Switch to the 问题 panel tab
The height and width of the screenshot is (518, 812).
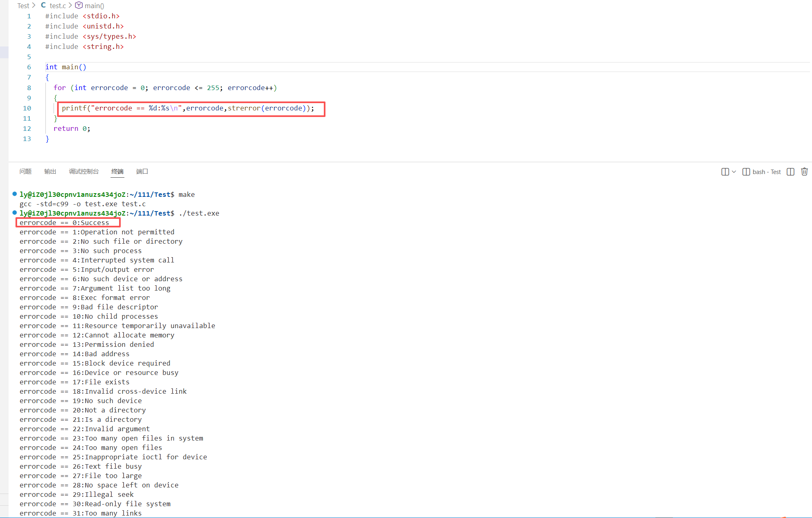(25, 171)
